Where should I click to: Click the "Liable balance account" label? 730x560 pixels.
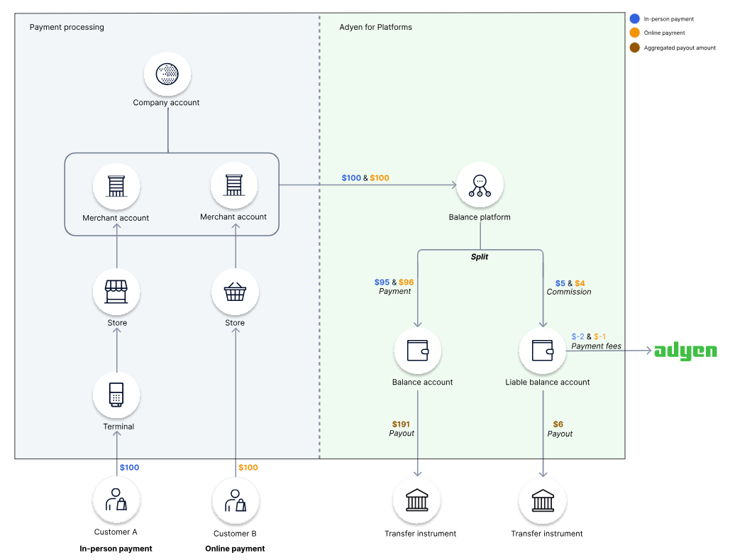[548, 382]
